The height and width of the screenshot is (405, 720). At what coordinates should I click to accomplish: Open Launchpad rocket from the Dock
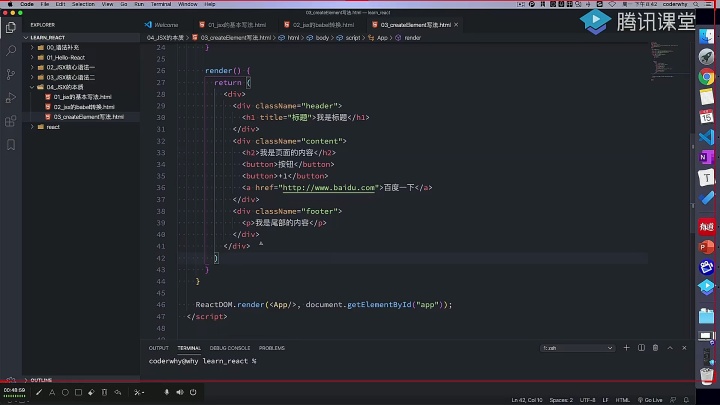706,56
